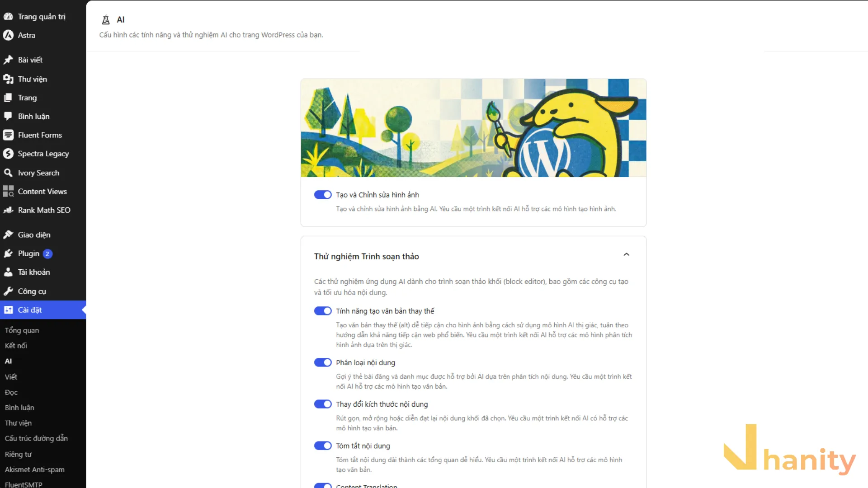
Task: Click the Cài đặt settings icon
Action: pyautogui.click(x=8, y=310)
